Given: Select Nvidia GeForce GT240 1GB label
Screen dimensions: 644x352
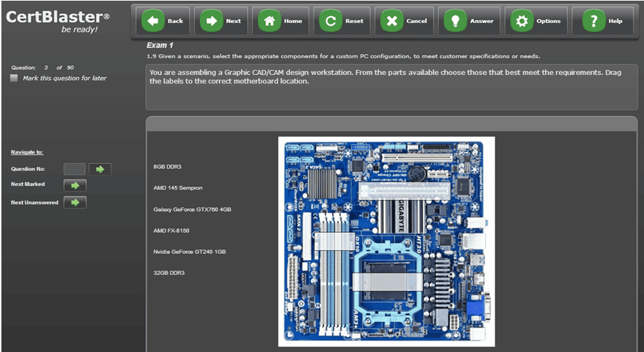Looking at the screenshot, I should pyautogui.click(x=189, y=251).
